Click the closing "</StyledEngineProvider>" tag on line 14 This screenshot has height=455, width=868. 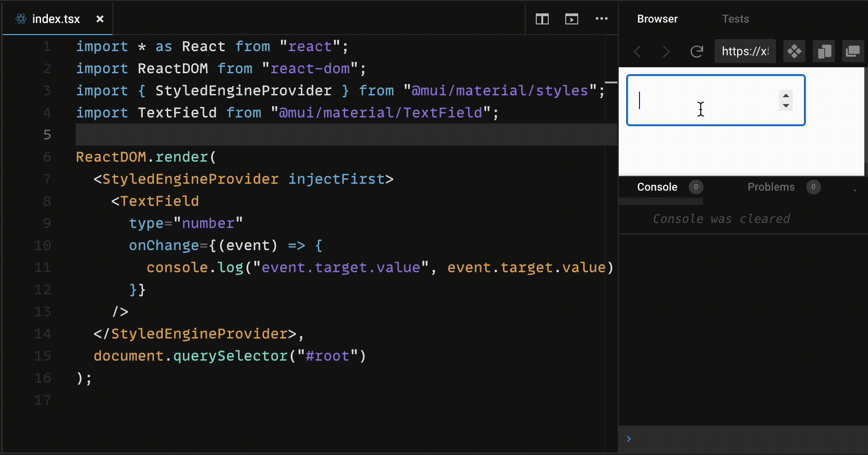coord(195,333)
